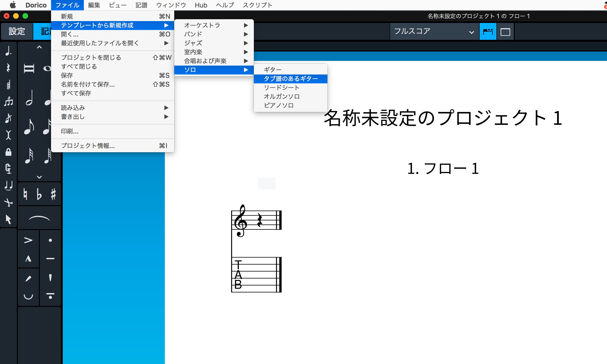The width and height of the screenshot is (607, 364).
Task: Apply marcato articulation
Action: click(x=28, y=259)
